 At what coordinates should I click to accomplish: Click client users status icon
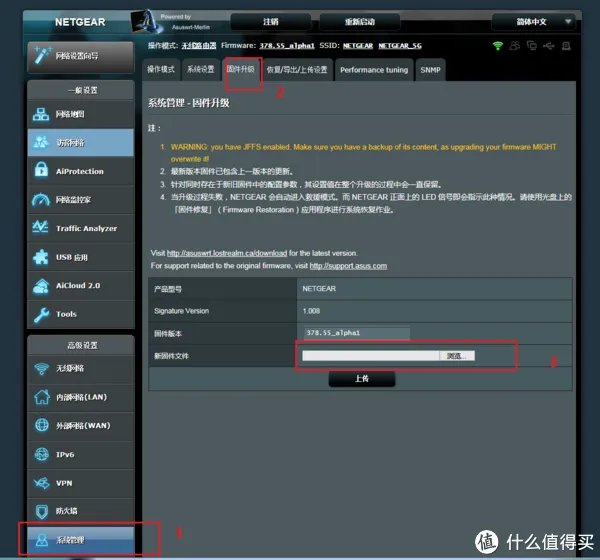point(515,46)
